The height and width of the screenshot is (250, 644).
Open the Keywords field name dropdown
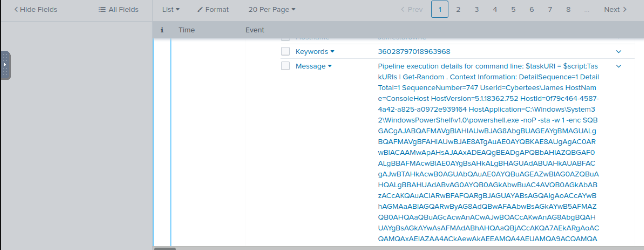click(315, 51)
